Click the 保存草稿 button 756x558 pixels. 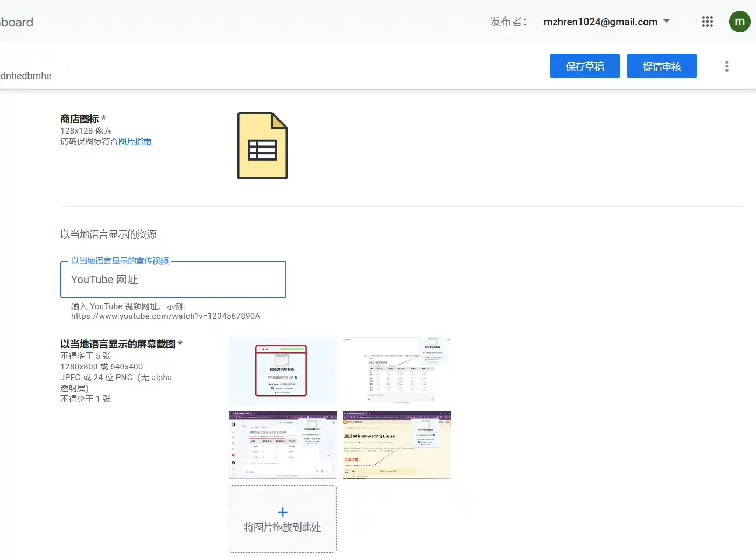[585, 66]
